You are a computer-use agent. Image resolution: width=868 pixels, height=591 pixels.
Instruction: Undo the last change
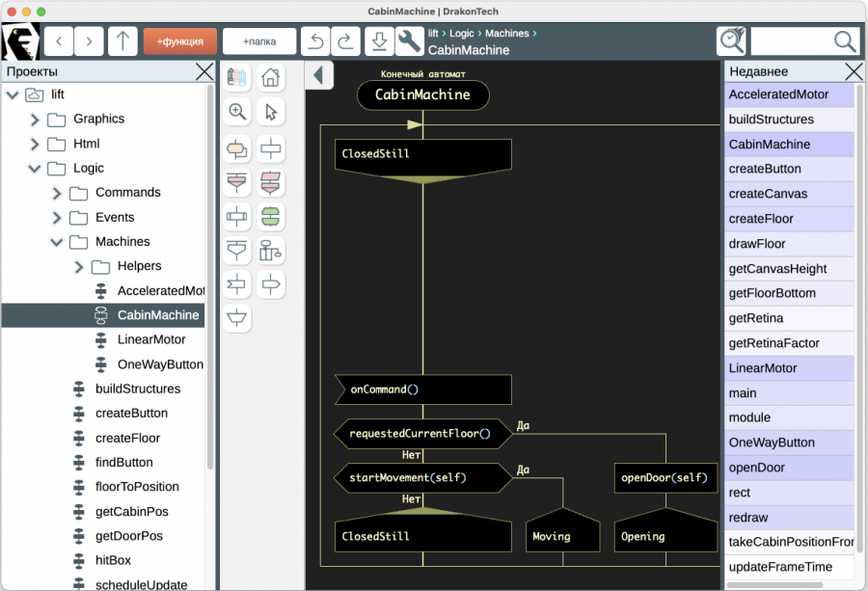(315, 41)
